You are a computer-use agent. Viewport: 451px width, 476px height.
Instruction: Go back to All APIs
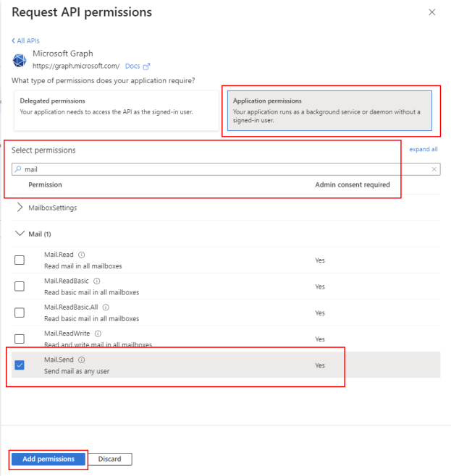point(25,41)
